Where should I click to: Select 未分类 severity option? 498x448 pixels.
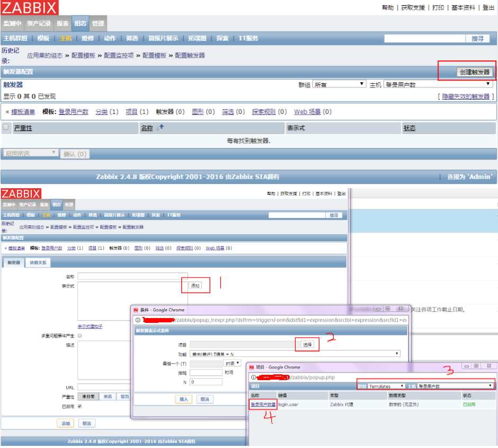[88, 397]
